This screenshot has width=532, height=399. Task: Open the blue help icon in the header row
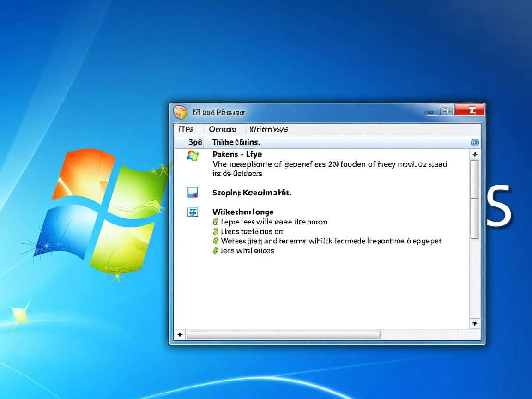coord(475,142)
